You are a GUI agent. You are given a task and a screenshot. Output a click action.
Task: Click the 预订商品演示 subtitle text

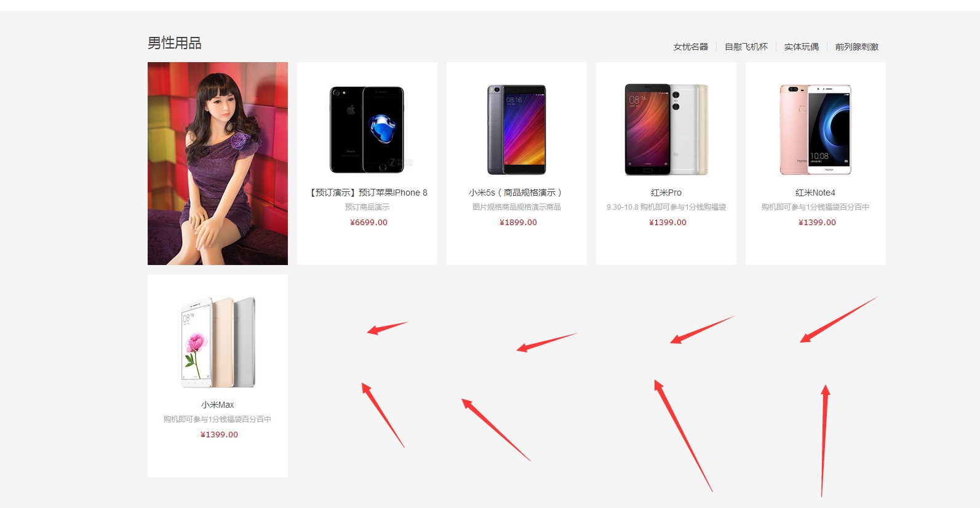(367, 207)
